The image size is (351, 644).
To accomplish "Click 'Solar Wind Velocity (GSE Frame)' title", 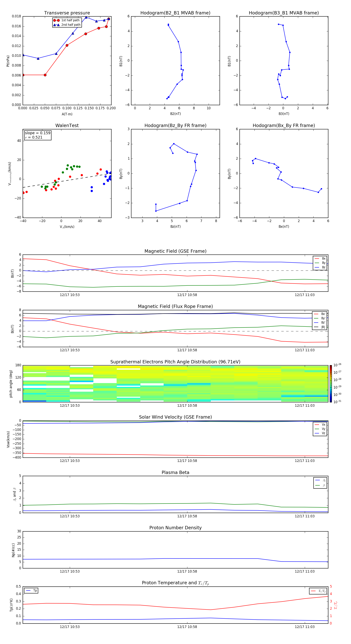I will 175,417.
